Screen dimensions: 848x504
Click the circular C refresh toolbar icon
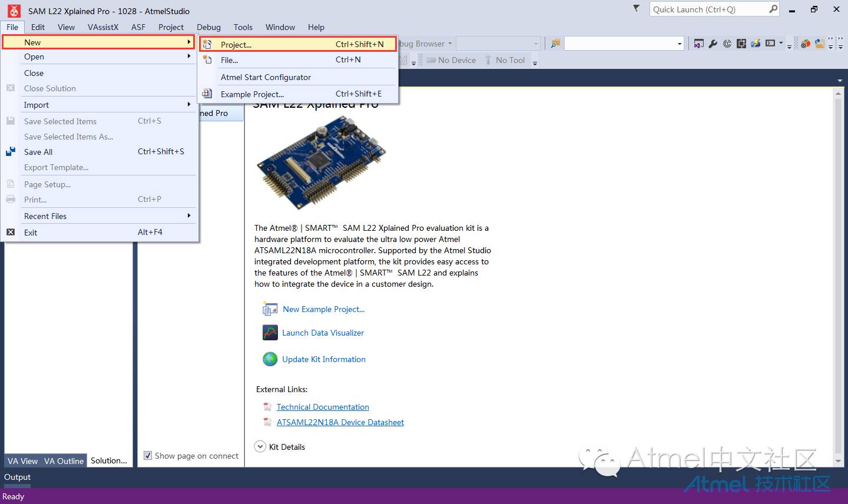pos(727,44)
